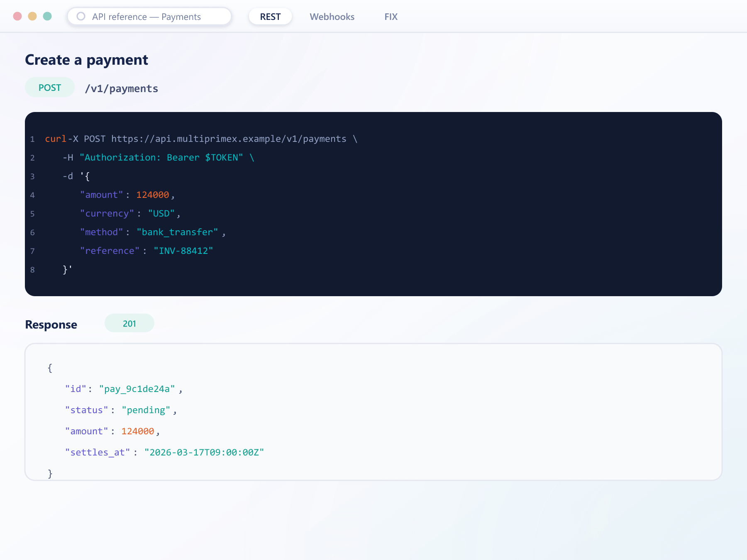This screenshot has height=560, width=747.
Task: Click the "bank_transfer" method value
Action: tap(177, 232)
